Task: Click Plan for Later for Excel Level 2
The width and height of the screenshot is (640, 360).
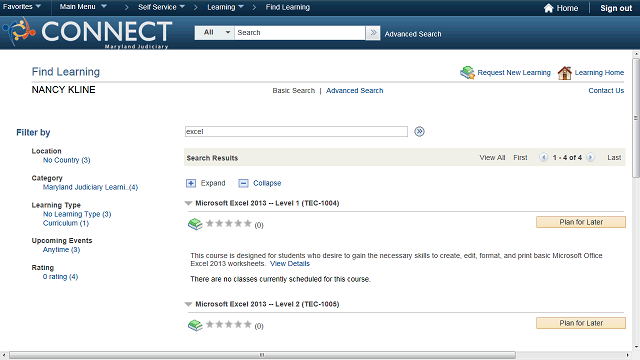Action: pyautogui.click(x=581, y=323)
